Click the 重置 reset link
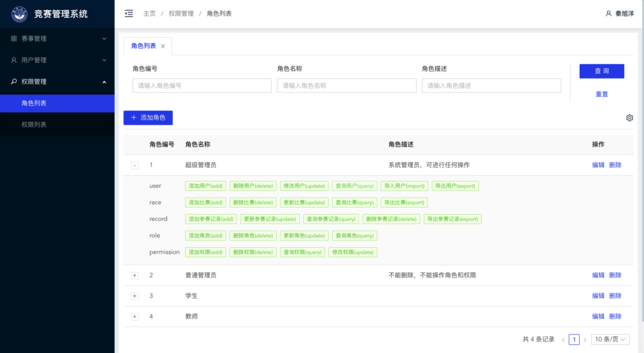This screenshot has height=353, width=644. click(601, 94)
